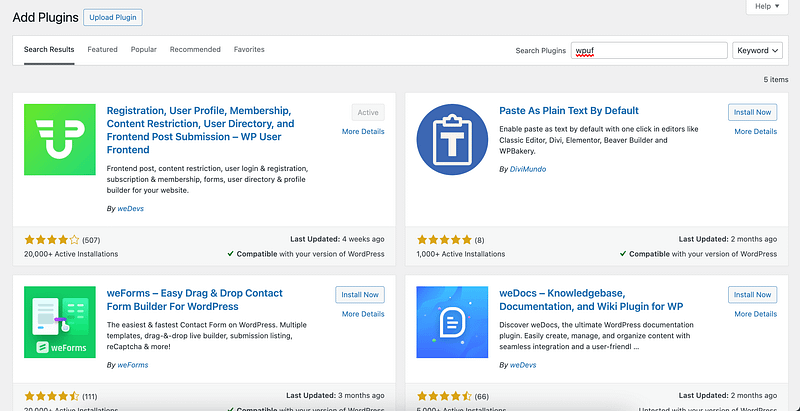This screenshot has height=411, width=800.
Task: Click the Upload Plugin button
Action: pos(114,17)
